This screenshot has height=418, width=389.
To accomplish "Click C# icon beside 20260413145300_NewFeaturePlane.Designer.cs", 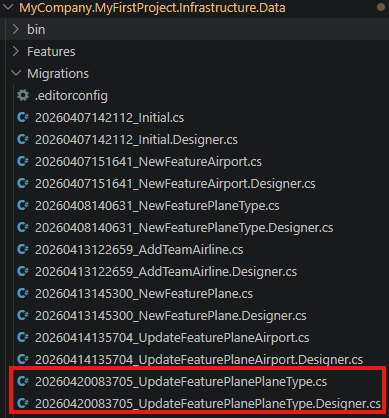I will coord(23,316).
